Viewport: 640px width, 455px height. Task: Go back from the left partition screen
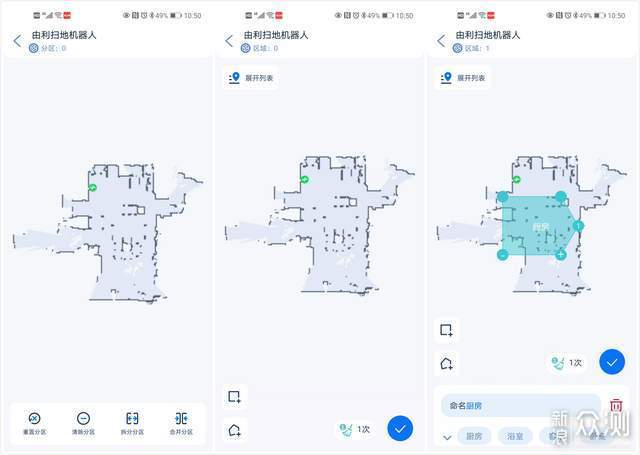[x=17, y=41]
